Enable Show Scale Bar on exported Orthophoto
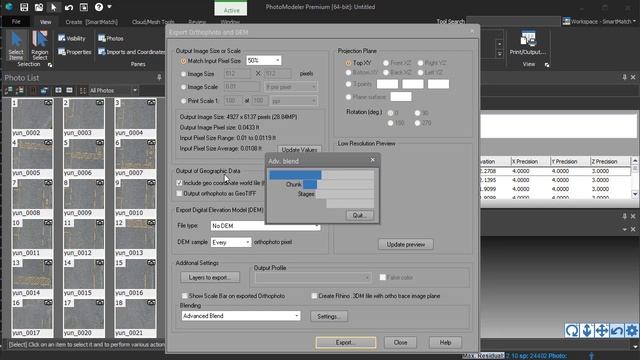Screen dimensions: 640x360 [x=185, y=296]
